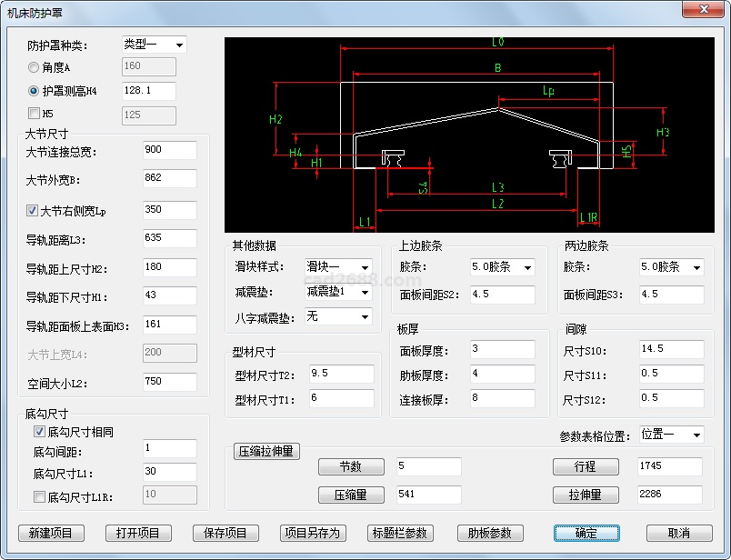Open the 上边胶条 胶条 dropdown
This screenshot has height=560, width=731.
(x=502, y=267)
